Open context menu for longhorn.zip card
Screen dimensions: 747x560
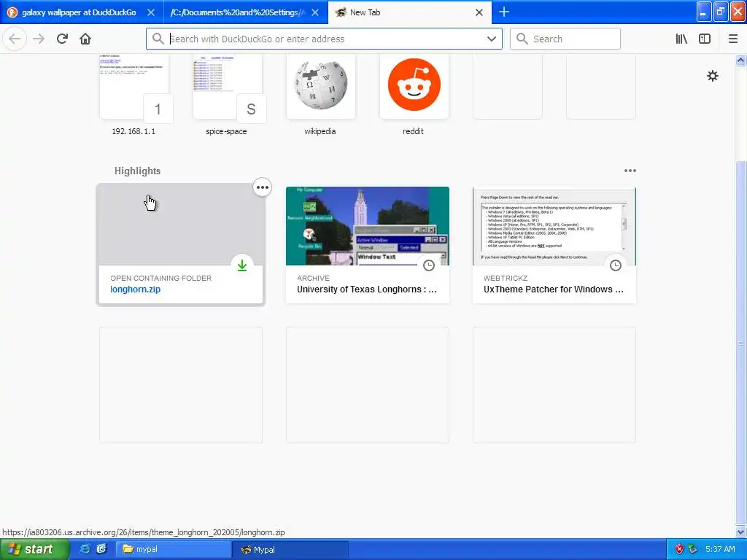pyautogui.click(x=262, y=187)
